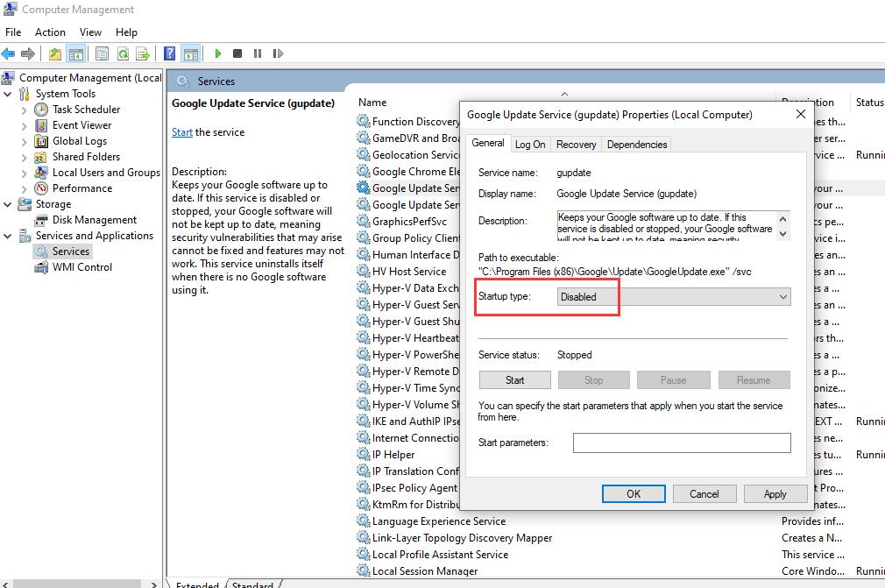Switch to the Log On tab

pos(530,145)
